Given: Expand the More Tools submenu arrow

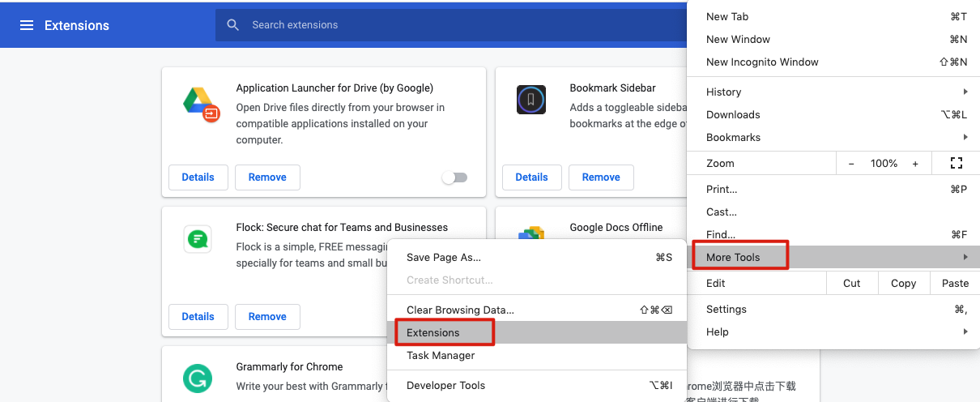Looking at the screenshot, I should (965, 257).
